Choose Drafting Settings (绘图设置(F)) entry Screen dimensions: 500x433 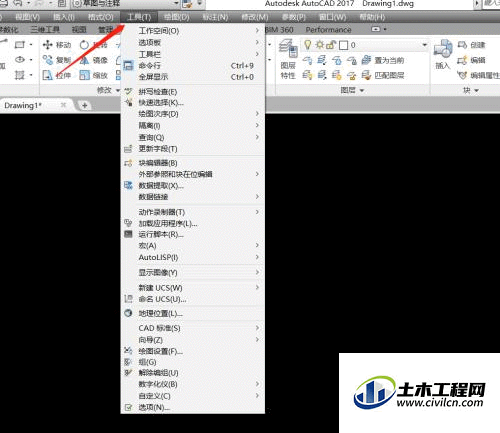coord(193,351)
